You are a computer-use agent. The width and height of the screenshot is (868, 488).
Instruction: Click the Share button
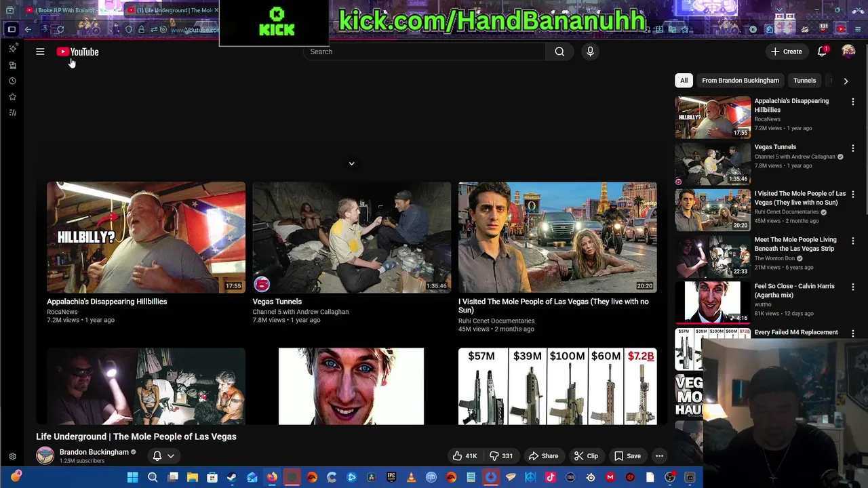click(543, 456)
